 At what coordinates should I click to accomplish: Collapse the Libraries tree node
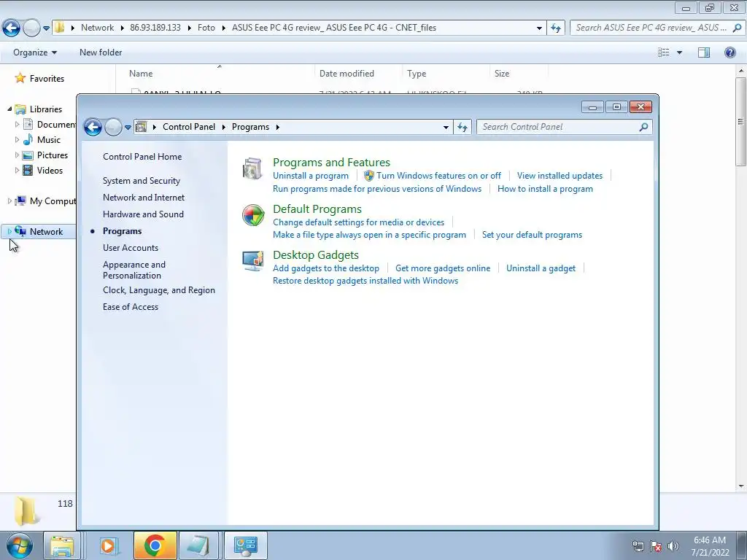click(x=9, y=109)
